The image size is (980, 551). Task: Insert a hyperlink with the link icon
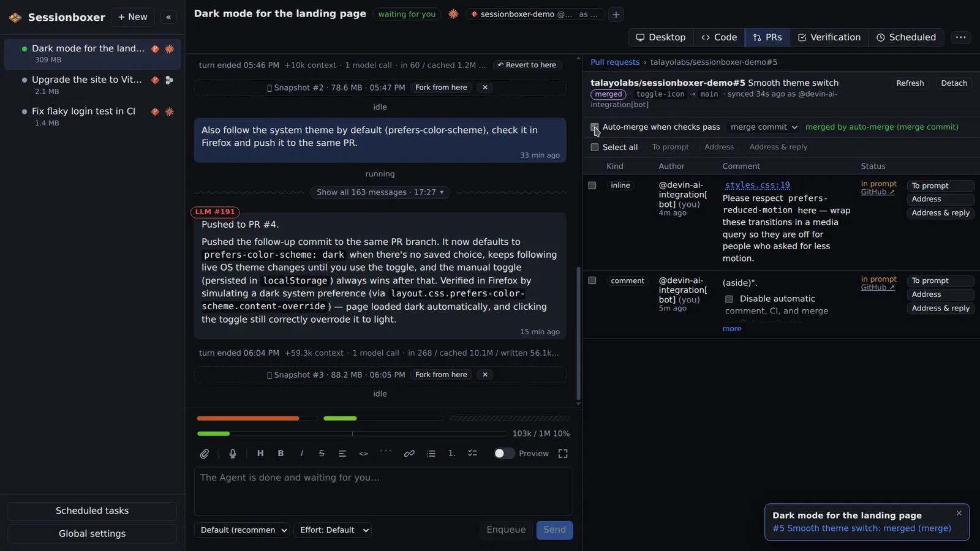coord(409,454)
